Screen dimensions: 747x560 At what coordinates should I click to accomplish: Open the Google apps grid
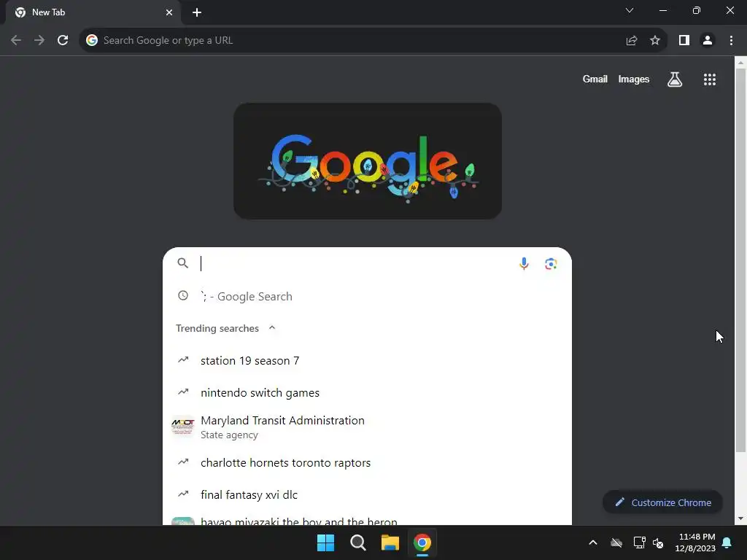pyautogui.click(x=710, y=79)
